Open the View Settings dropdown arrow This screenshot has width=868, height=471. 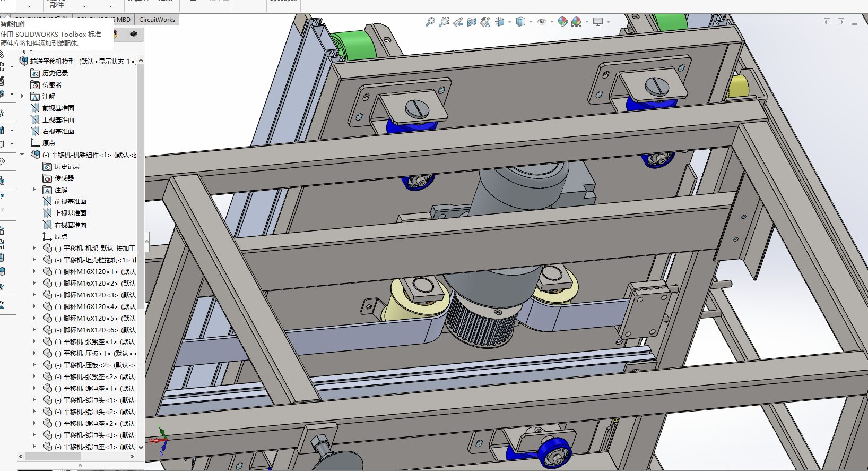click(x=608, y=22)
